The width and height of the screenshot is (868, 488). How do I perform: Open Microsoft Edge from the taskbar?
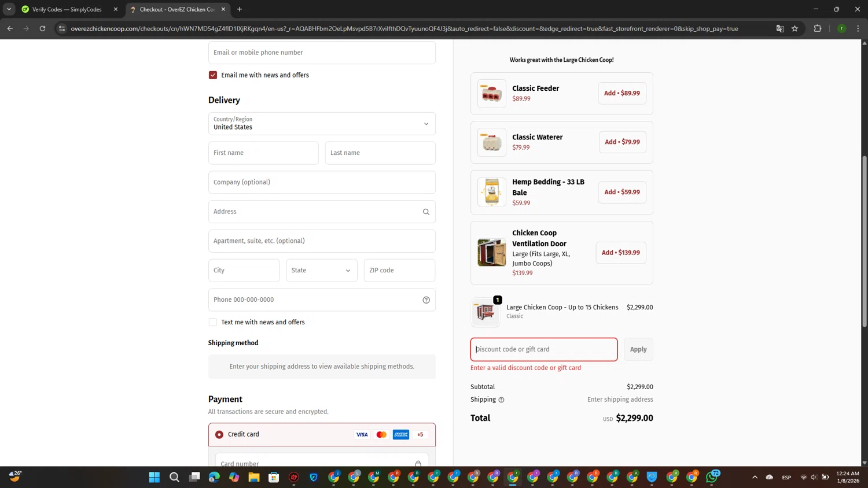214,477
